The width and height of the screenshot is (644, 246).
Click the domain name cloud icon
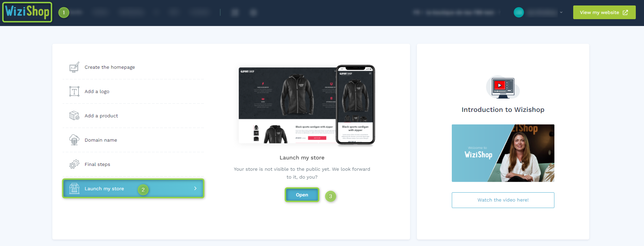tap(74, 140)
